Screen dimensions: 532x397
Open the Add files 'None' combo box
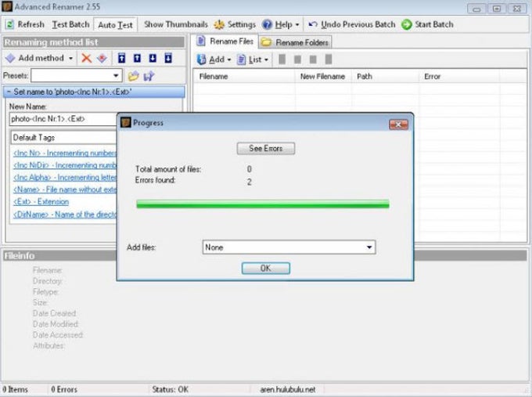point(289,247)
